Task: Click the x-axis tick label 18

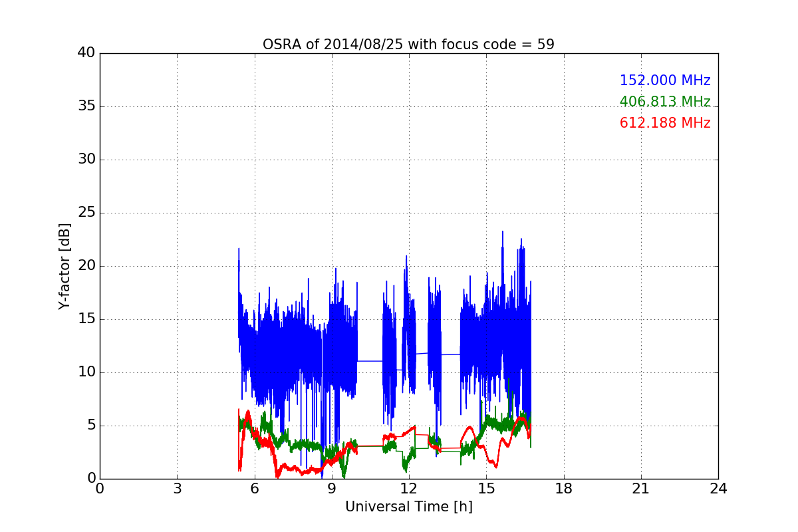Action: coord(563,489)
